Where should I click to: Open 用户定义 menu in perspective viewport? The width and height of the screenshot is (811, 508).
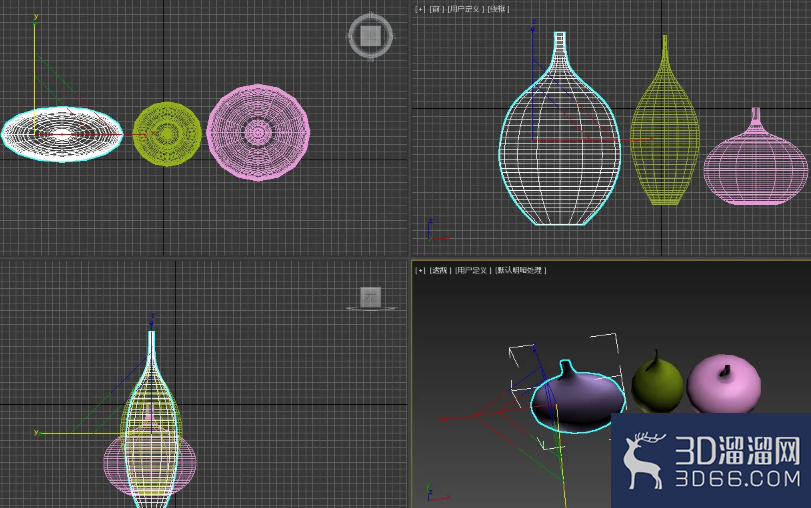(x=473, y=270)
